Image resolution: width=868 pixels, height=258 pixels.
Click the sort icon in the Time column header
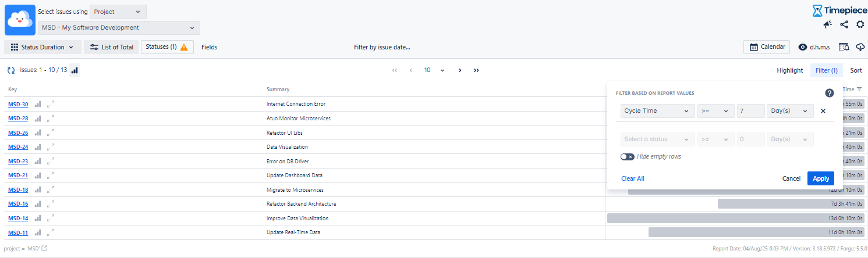click(x=859, y=89)
